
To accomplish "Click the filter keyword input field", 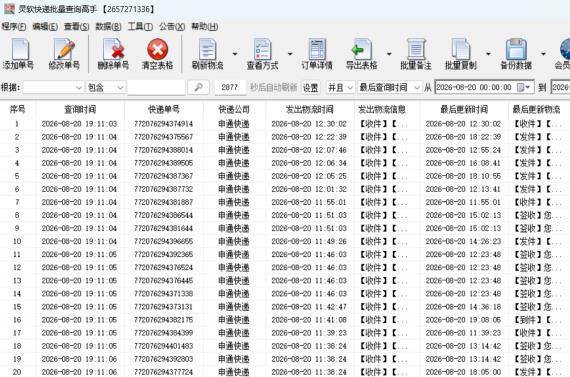I will pyautogui.click(x=156, y=87).
